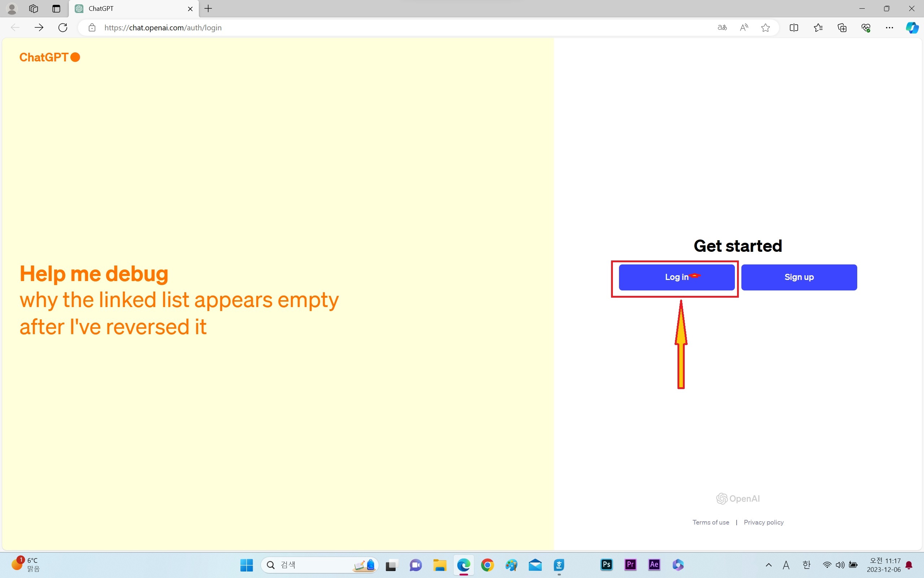Open the Microsoft 365 taskbar icon
The width and height of the screenshot is (924, 578).
click(x=678, y=565)
